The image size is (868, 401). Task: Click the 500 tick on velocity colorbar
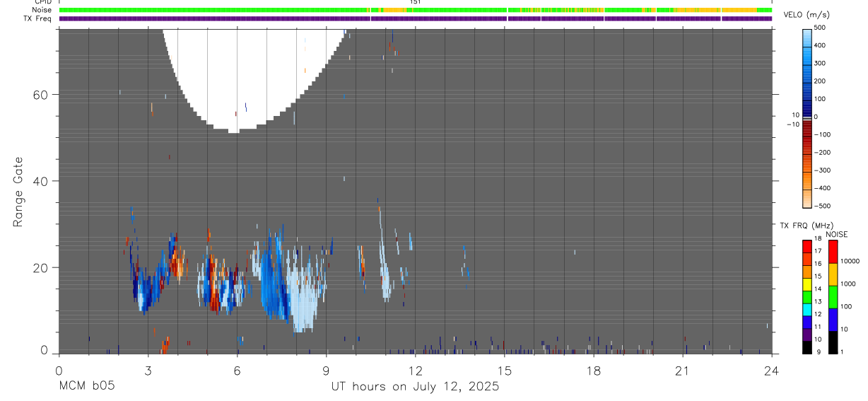821,28
